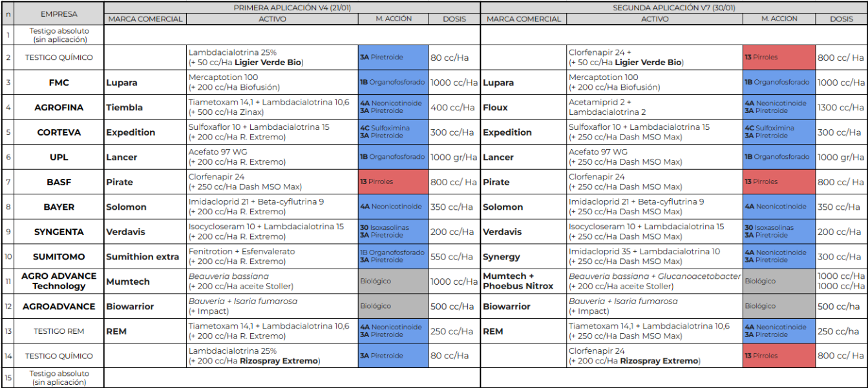Viewport: 868px width, 388px height.
Task: Click first-application gray Biológico cell in Mumtech row
Action: [393, 281]
